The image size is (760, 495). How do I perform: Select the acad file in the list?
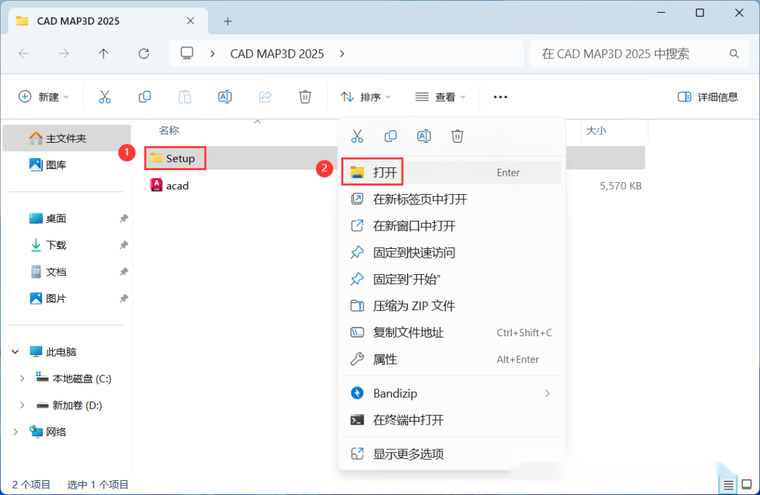click(x=177, y=185)
